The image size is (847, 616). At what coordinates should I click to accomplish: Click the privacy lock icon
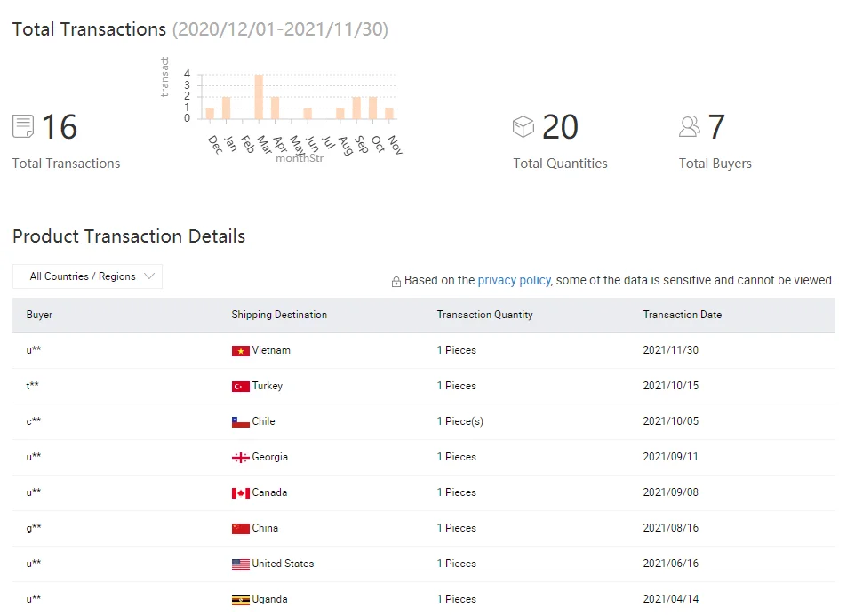coord(396,282)
